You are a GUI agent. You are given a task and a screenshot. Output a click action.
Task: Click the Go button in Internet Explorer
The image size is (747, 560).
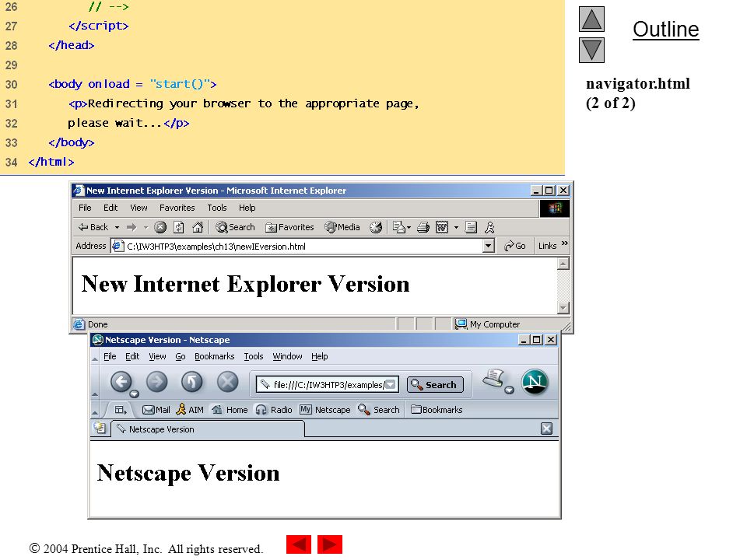515,246
